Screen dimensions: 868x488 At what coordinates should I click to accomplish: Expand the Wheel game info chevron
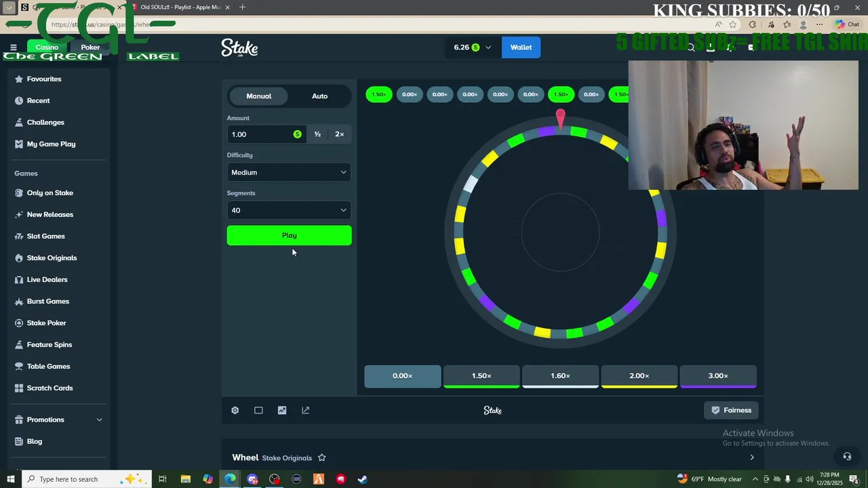coord(751,457)
